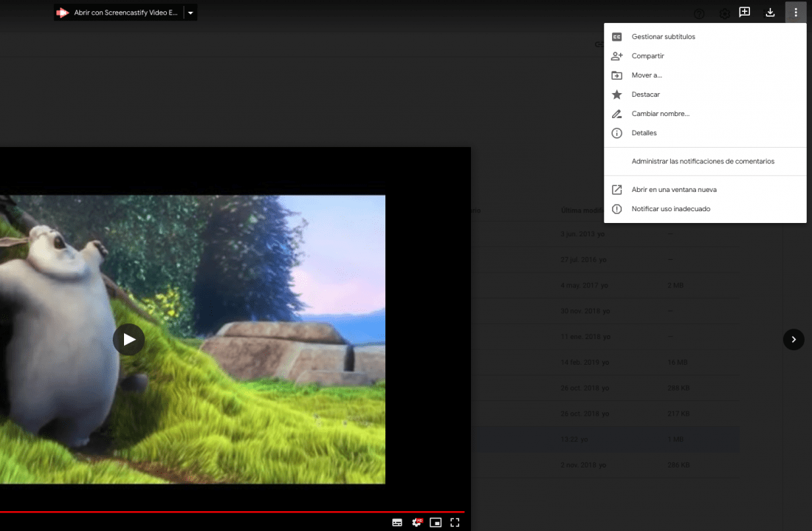812x531 pixels.
Task: Open the add comment icon
Action: pos(745,13)
